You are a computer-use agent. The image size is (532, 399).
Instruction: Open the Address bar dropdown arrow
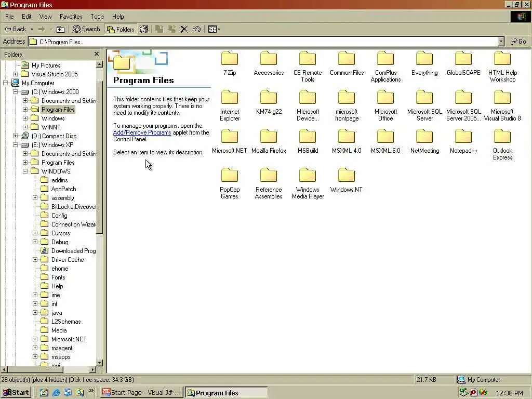pyautogui.click(x=501, y=42)
